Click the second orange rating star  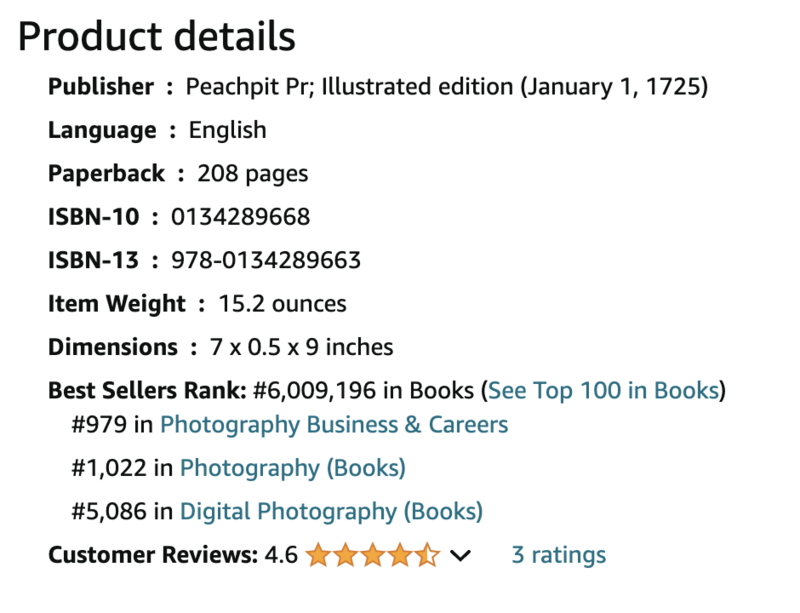[346, 555]
